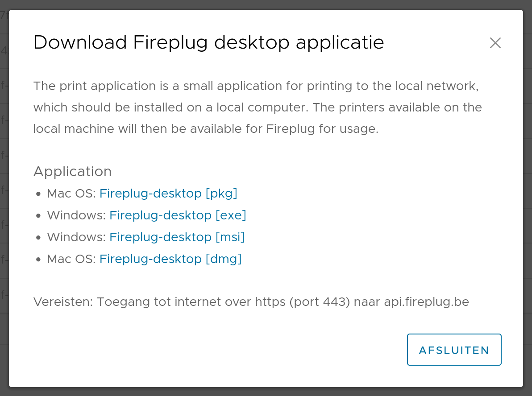
Task: Open the Fireplug-desktop [pkg] link
Action: pos(168,194)
